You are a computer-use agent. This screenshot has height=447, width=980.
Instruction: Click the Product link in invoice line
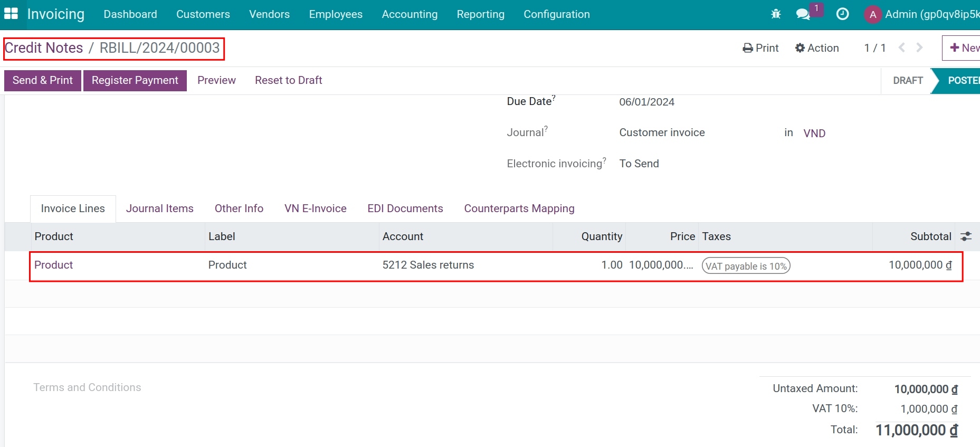pyautogui.click(x=54, y=265)
